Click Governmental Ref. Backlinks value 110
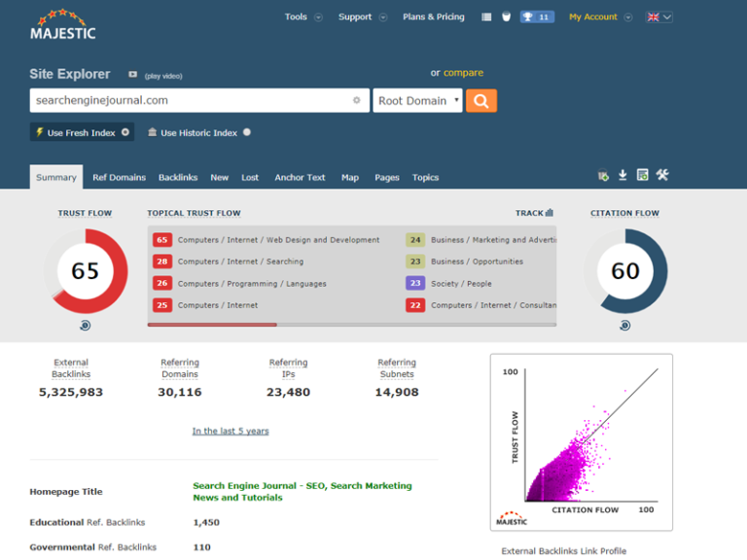 pos(202,547)
